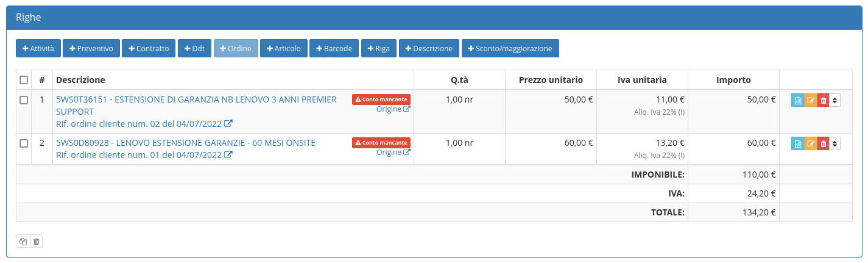Viewport: 868px width, 263px height.
Task: Toggle the select-all checkbox in table header
Action: click(x=24, y=80)
